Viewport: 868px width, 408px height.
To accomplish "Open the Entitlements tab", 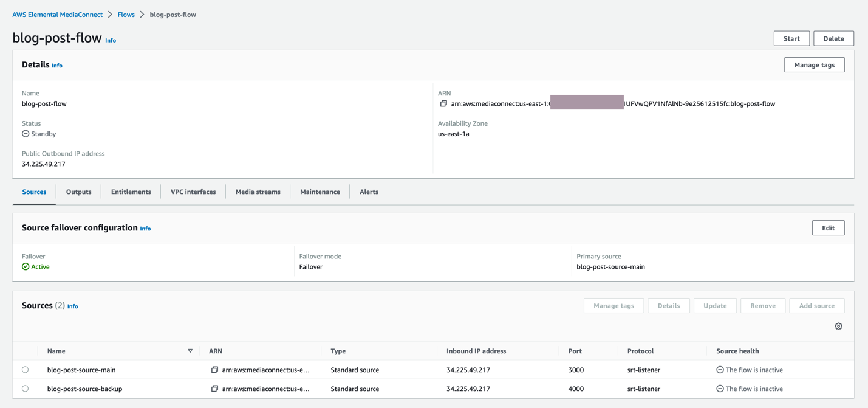I will (131, 192).
